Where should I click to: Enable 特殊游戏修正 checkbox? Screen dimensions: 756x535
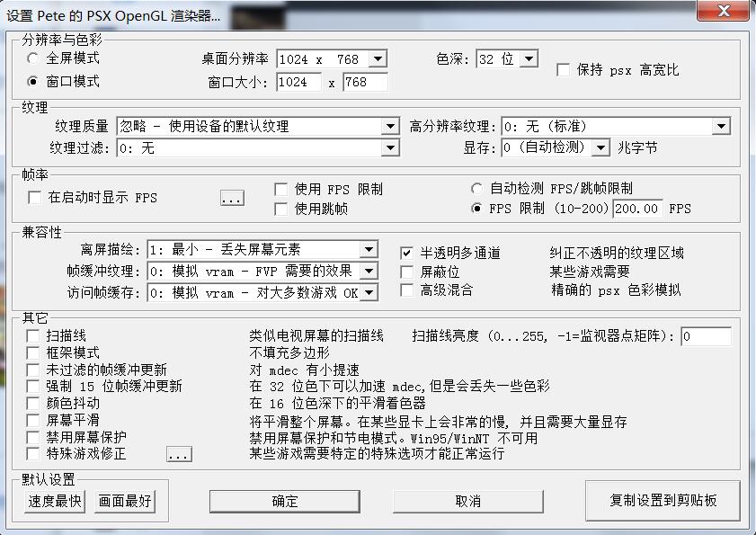coord(32,453)
